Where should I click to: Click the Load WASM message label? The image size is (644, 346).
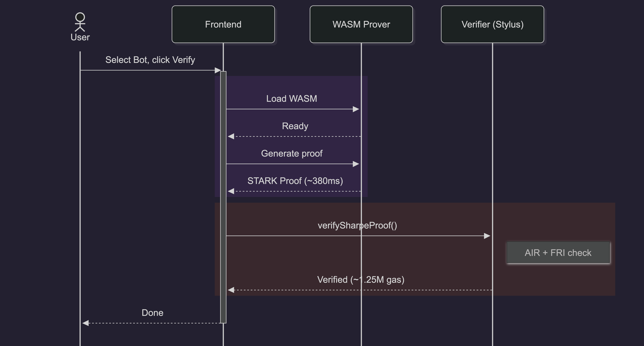[292, 99]
